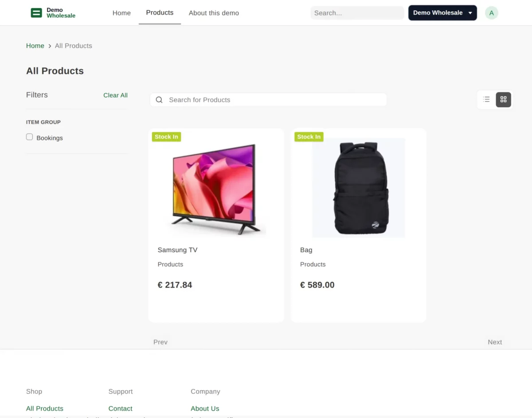532x418 pixels.
Task: Open the Products nav tab
Action: [160, 12]
